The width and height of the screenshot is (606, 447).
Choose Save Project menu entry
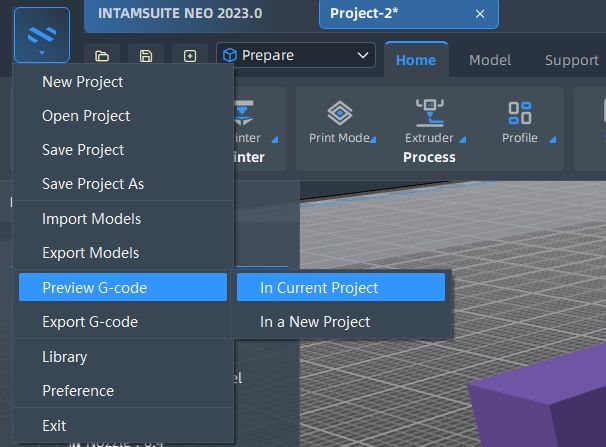[123, 150]
